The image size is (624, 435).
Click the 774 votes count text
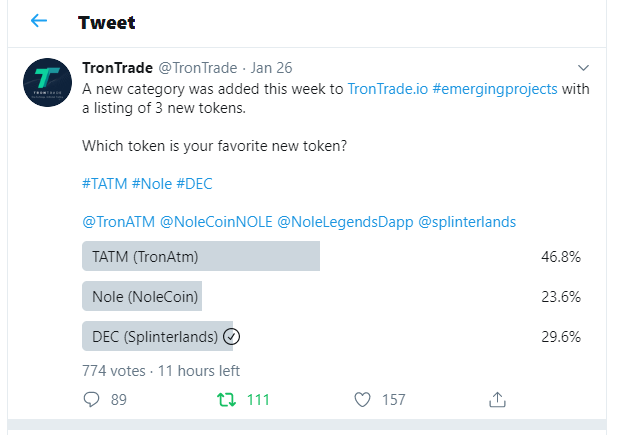coord(112,369)
